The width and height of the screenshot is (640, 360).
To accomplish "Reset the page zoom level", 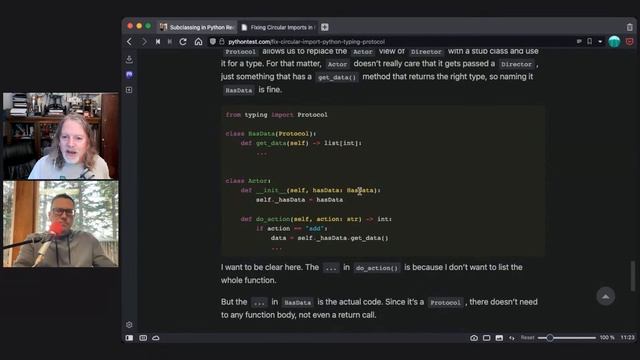I will pos(527,338).
